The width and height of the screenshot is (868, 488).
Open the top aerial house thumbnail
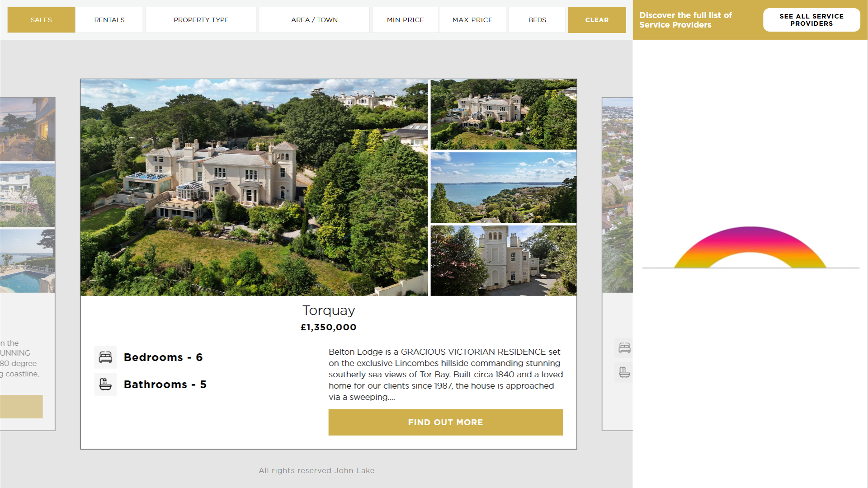pos(504,114)
